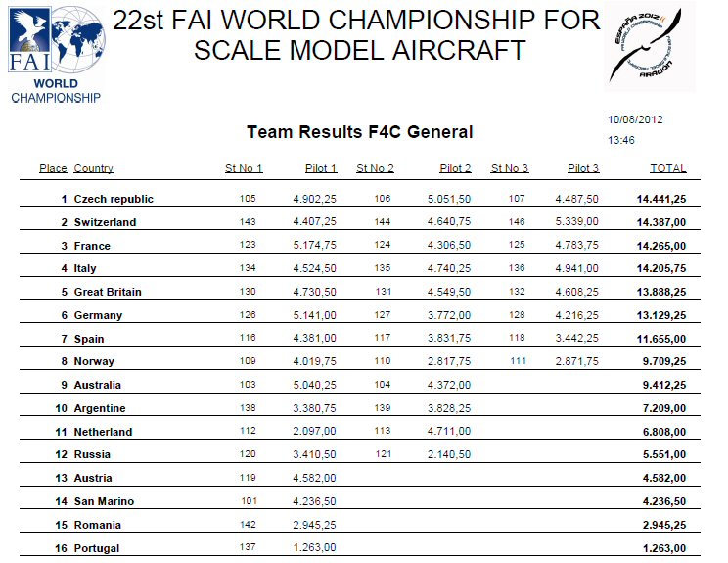Select Switzerland's total score 14.387,00
Image resolution: width=728 pixels, height=563 pixels.
coord(661,222)
